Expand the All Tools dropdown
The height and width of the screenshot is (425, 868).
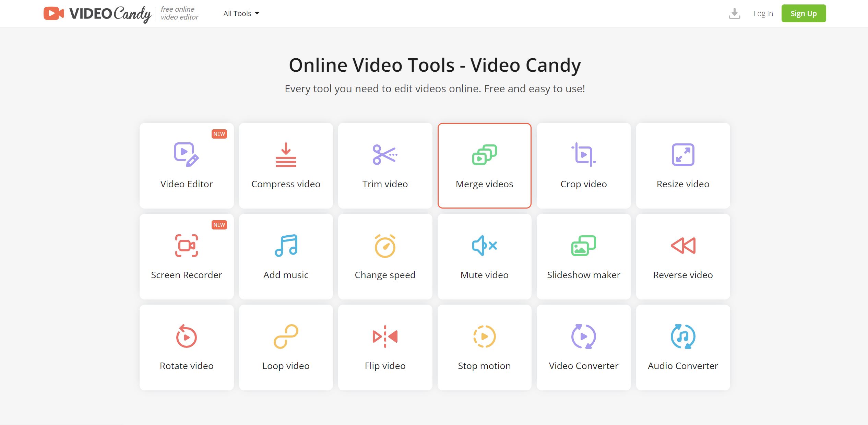241,13
